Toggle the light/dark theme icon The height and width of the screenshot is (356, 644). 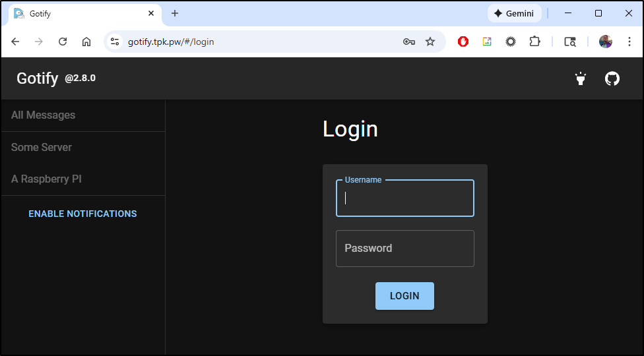[581, 79]
